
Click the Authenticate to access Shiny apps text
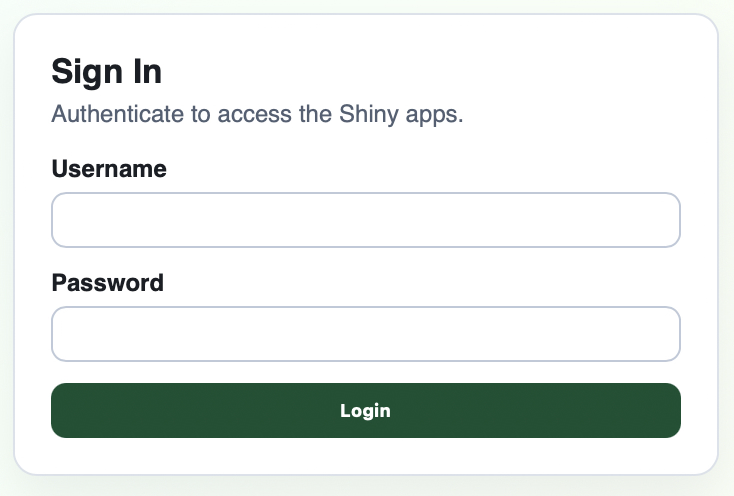(258, 114)
